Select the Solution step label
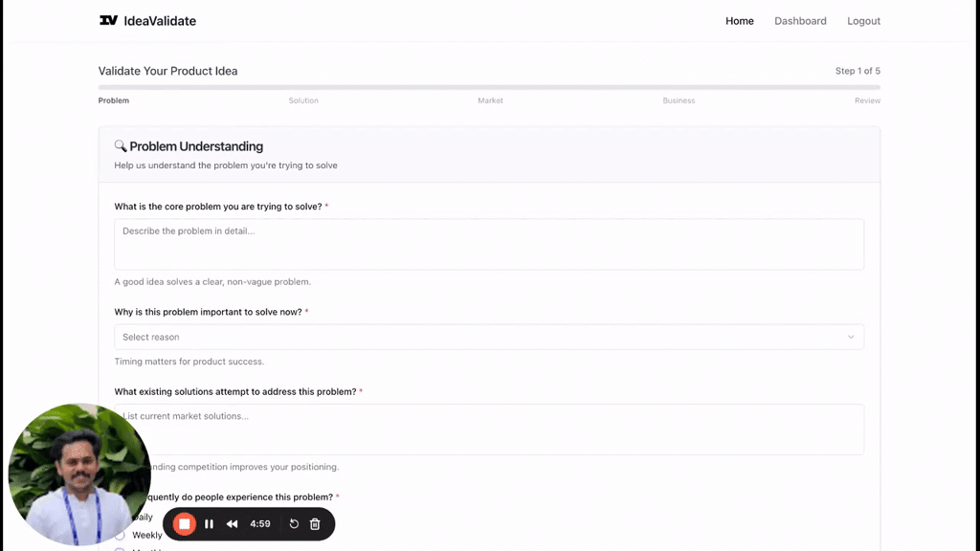Image resolution: width=980 pixels, height=551 pixels. (x=303, y=100)
